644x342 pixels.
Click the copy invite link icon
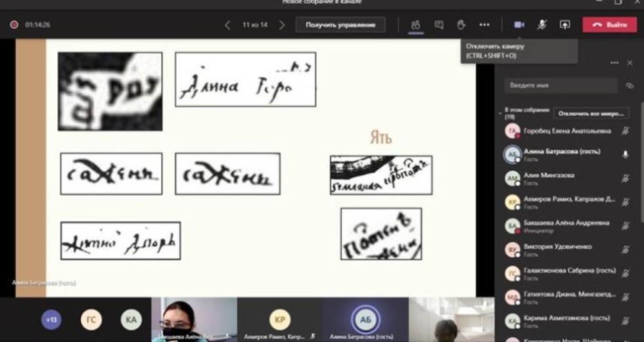(x=630, y=85)
